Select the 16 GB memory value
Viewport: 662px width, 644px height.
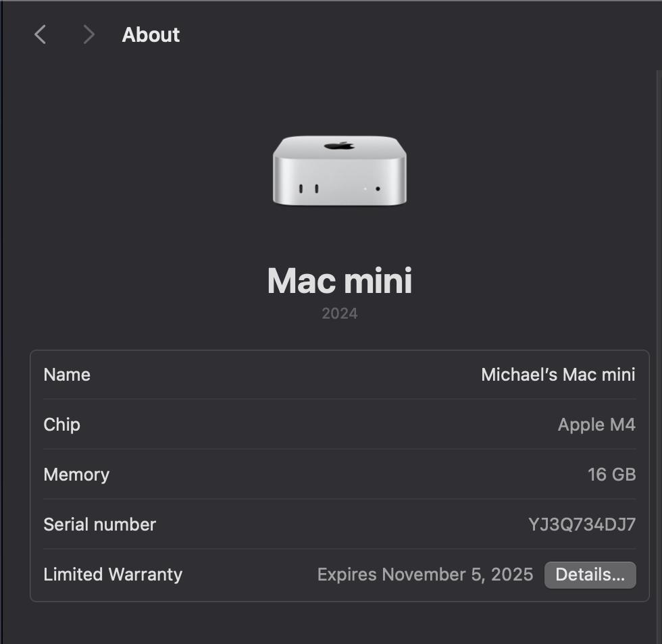click(x=612, y=475)
